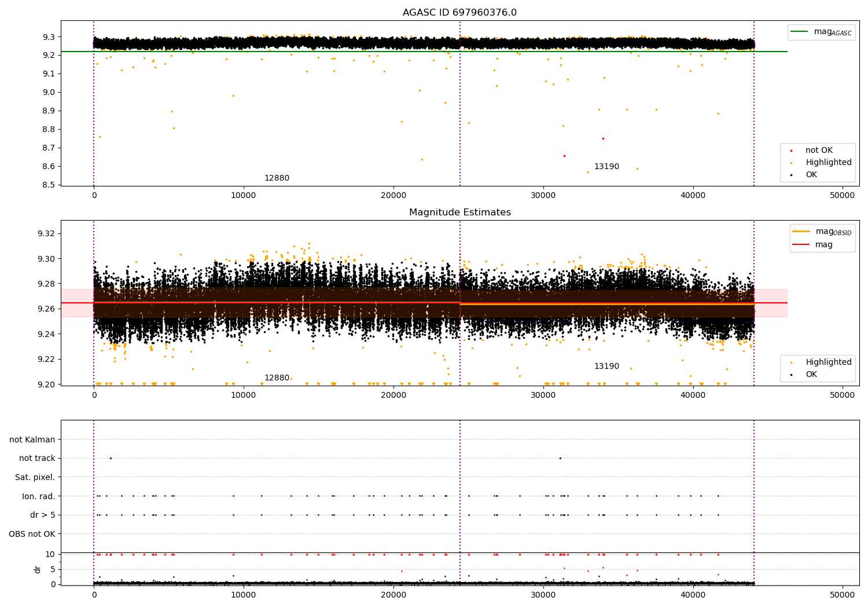Screen dimensions: 868x608
Task: Click the 9.20 y-axis tick label
Action: [x=46, y=385]
